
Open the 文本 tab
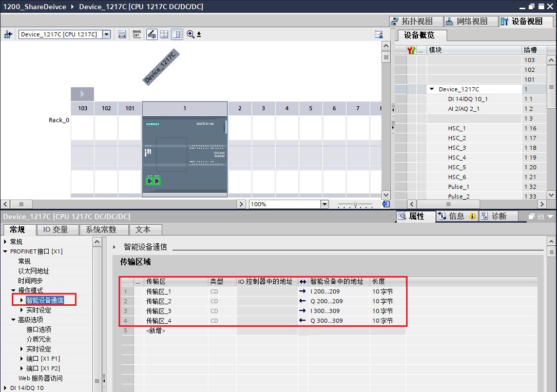tap(146, 230)
